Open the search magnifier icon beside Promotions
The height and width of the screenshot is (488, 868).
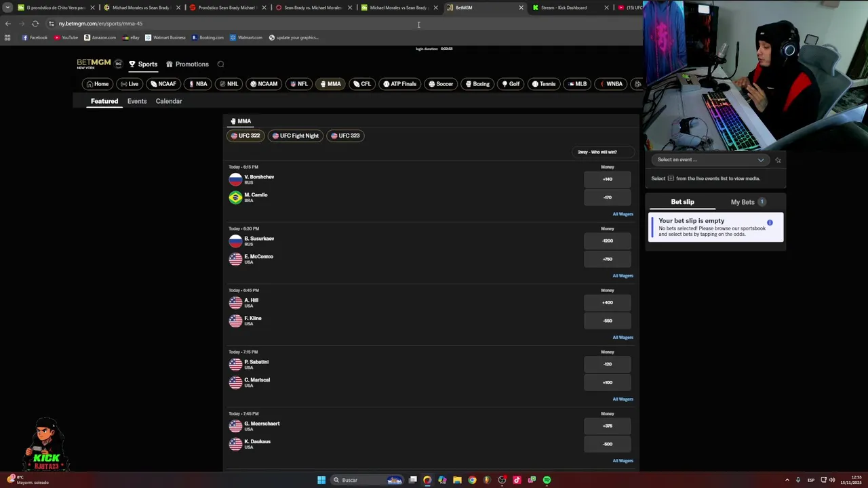tap(220, 64)
